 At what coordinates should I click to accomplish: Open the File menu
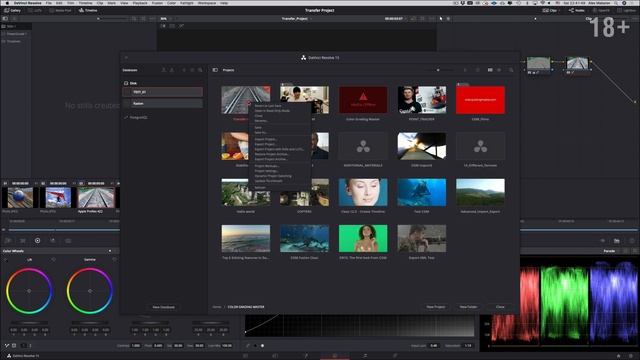pyautogui.click(x=49, y=3)
